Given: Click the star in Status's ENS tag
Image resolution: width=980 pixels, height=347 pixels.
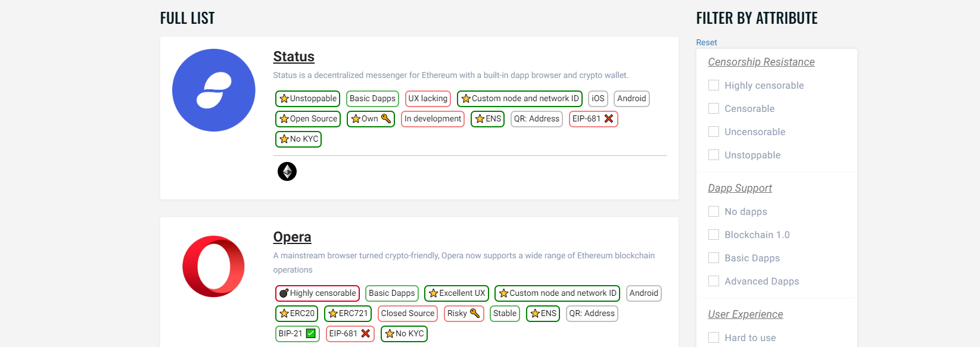Looking at the screenshot, I should coord(480,118).
